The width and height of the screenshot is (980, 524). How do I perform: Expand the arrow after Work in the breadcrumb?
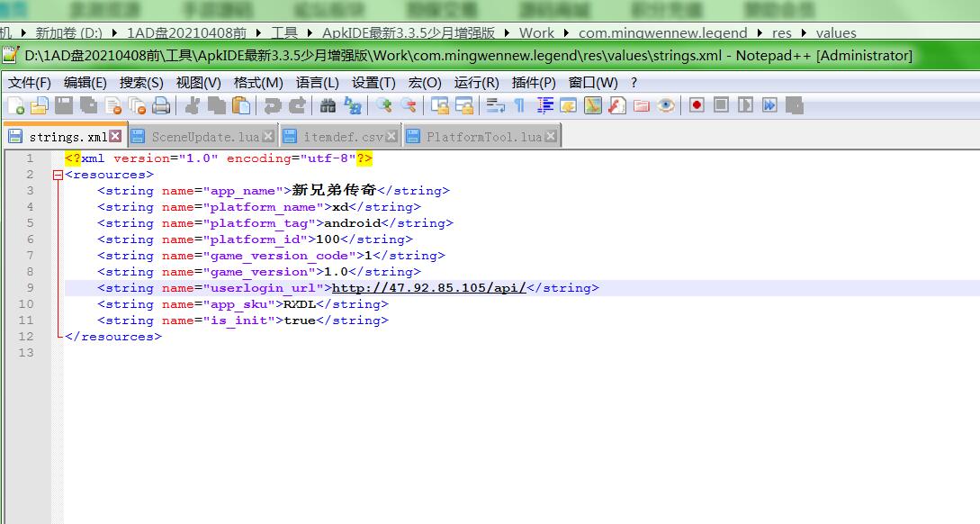[x=567, y=32]
